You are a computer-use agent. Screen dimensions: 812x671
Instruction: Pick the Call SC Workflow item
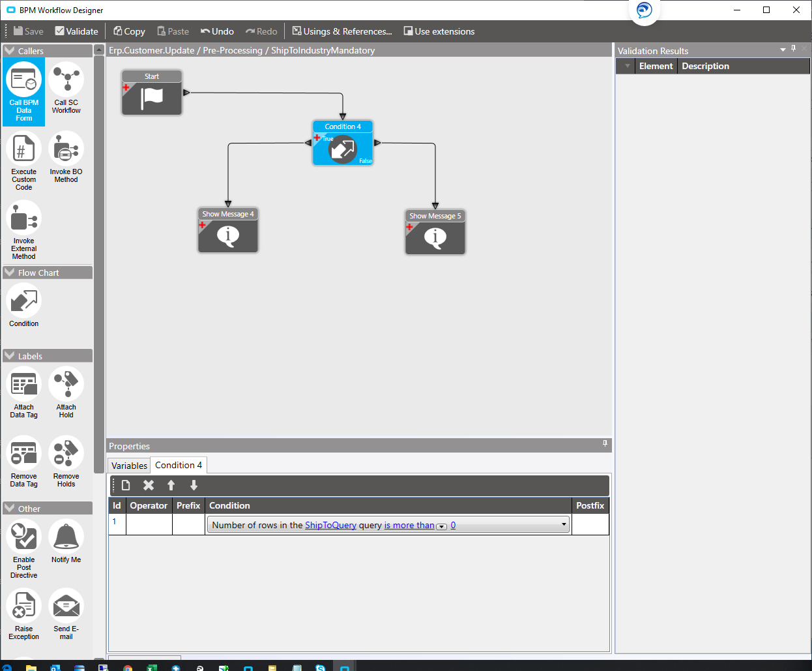pos(66,89)
